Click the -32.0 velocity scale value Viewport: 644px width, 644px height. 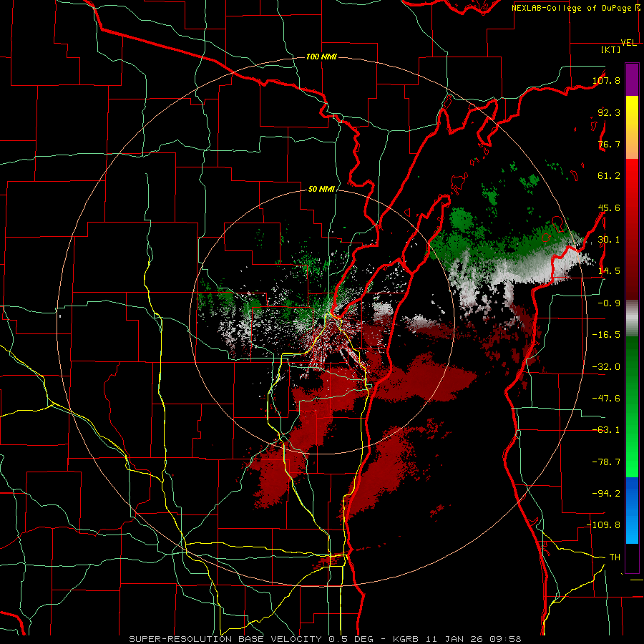[606, 367]
